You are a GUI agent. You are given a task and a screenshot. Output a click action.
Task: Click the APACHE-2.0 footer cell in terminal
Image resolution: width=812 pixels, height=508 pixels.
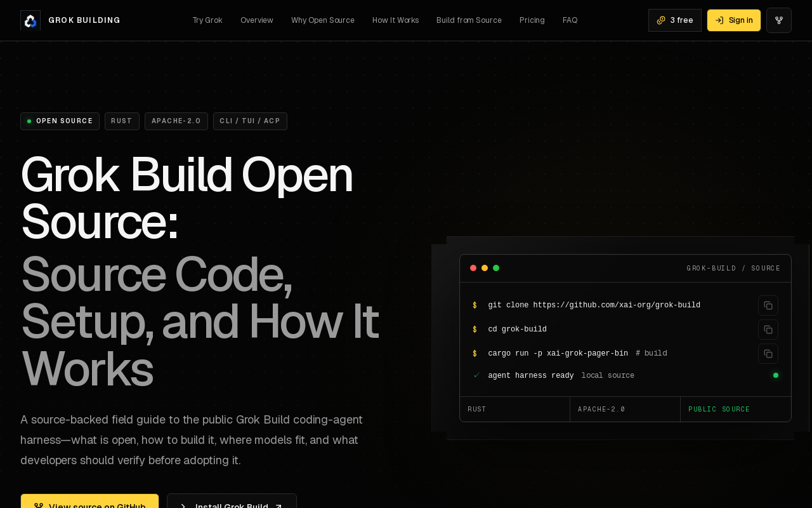(625, 410)
